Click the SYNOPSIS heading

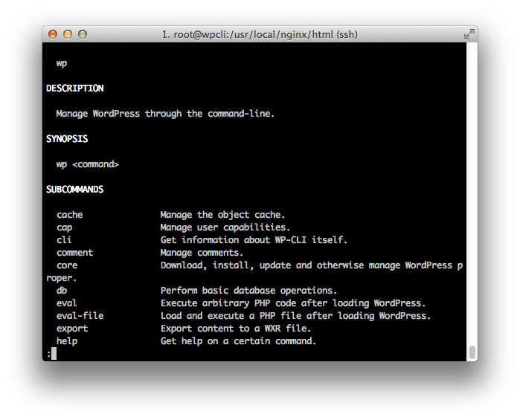(67, 138)
